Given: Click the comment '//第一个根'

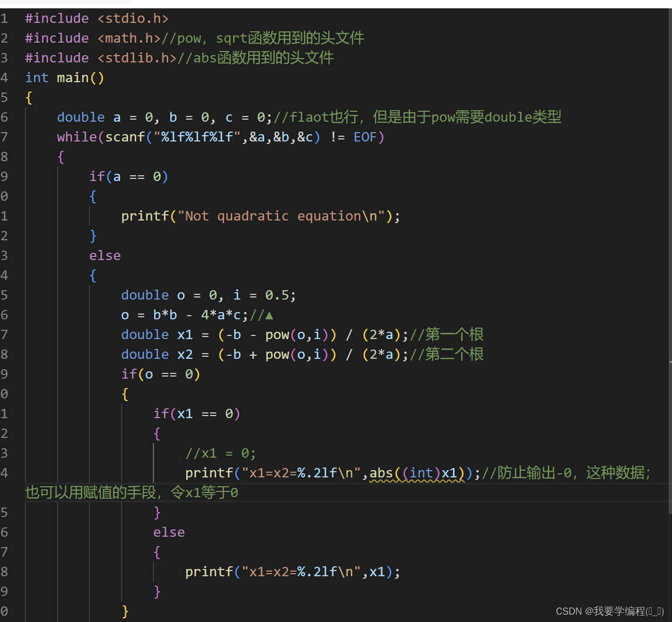Looking at the screenshot, I should 447,335.
